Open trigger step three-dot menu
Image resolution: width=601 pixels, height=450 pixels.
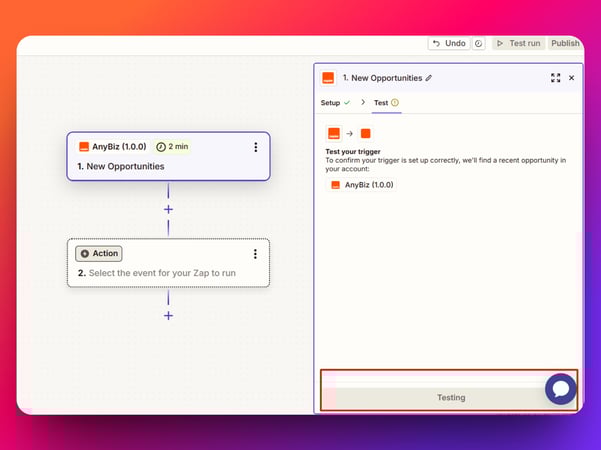click(x=256, y=147)
